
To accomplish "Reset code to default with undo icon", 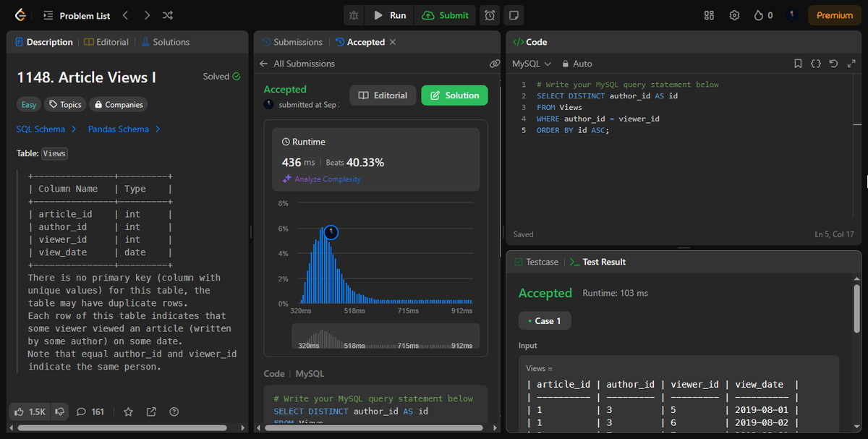I will click(x=833, y=64).
